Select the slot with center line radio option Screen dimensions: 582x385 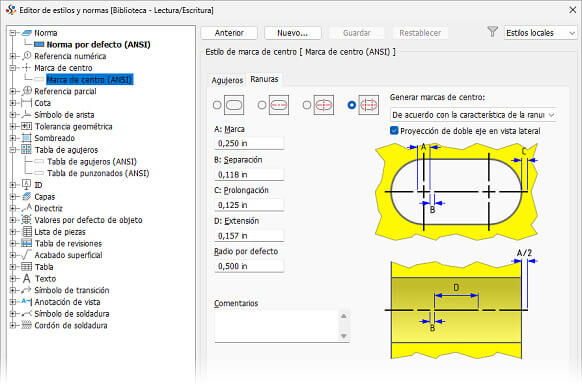click(x=262, y=105)
